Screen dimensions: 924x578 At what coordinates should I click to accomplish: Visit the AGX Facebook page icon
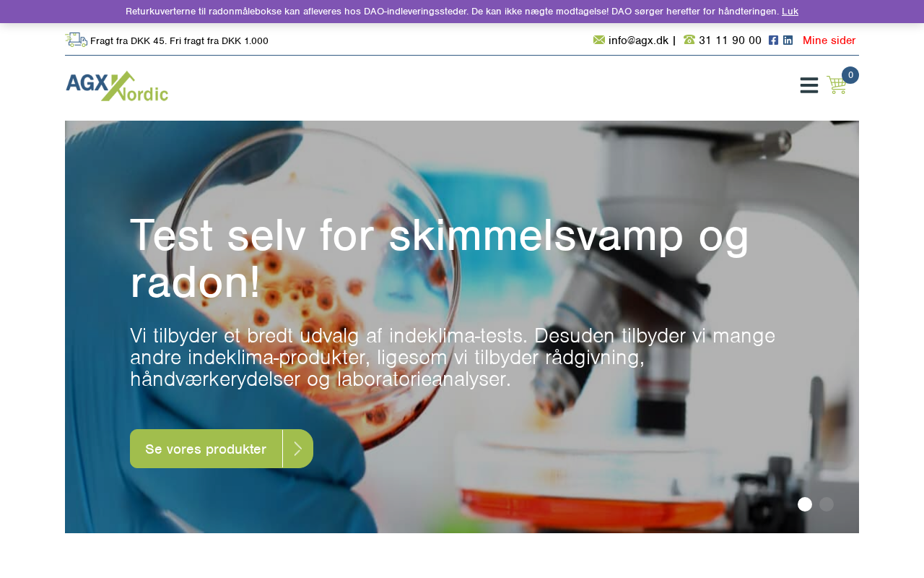click(773, 40)
